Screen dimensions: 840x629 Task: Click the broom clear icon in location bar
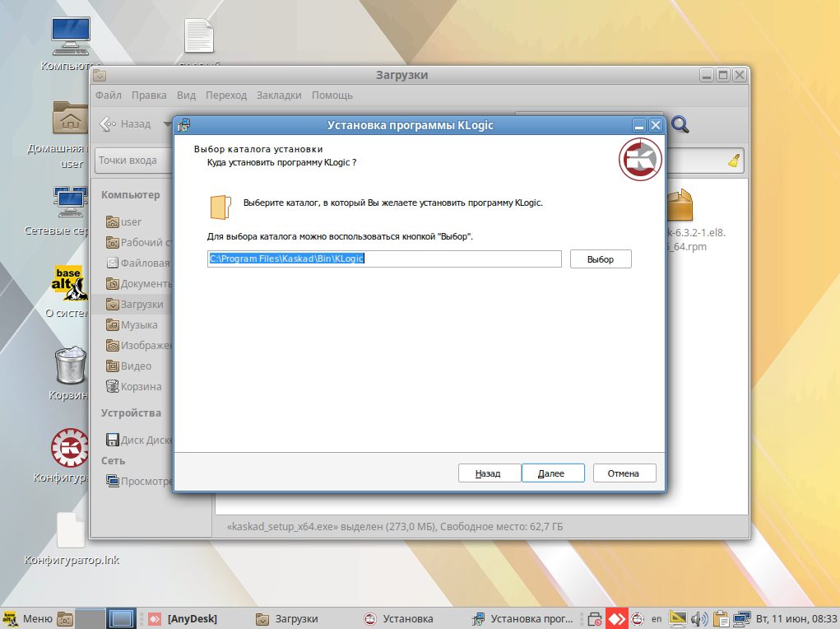(734, 161)
